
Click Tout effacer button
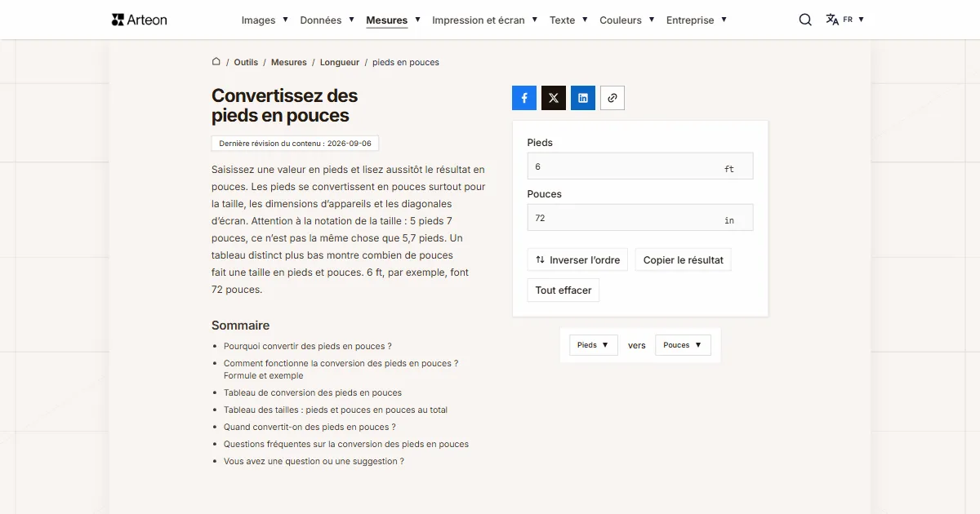click(563, 290)
